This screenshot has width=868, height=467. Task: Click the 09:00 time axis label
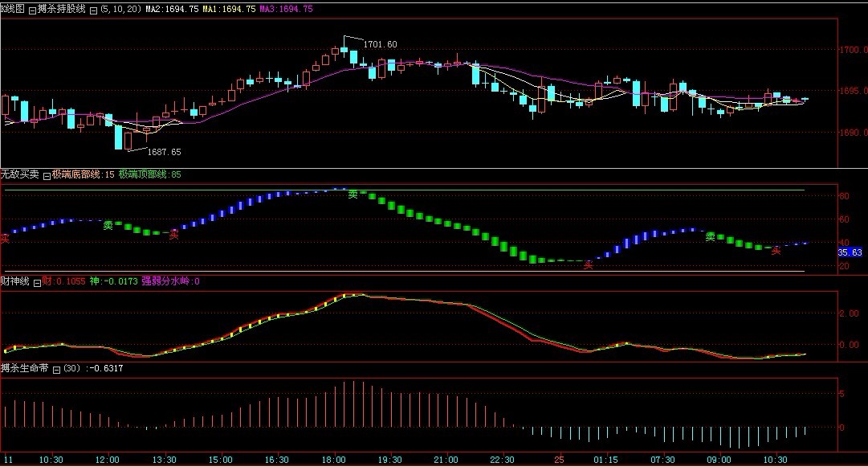tap(719, 460)
